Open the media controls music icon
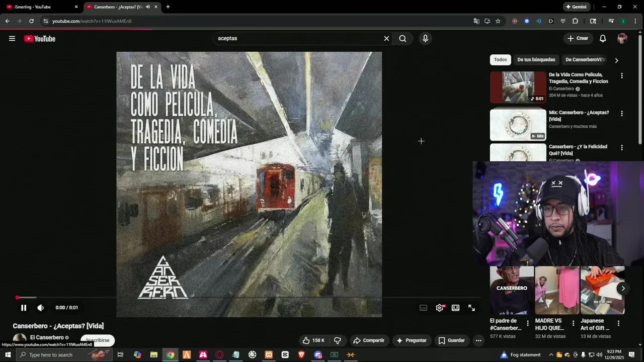 coord(611,21)
